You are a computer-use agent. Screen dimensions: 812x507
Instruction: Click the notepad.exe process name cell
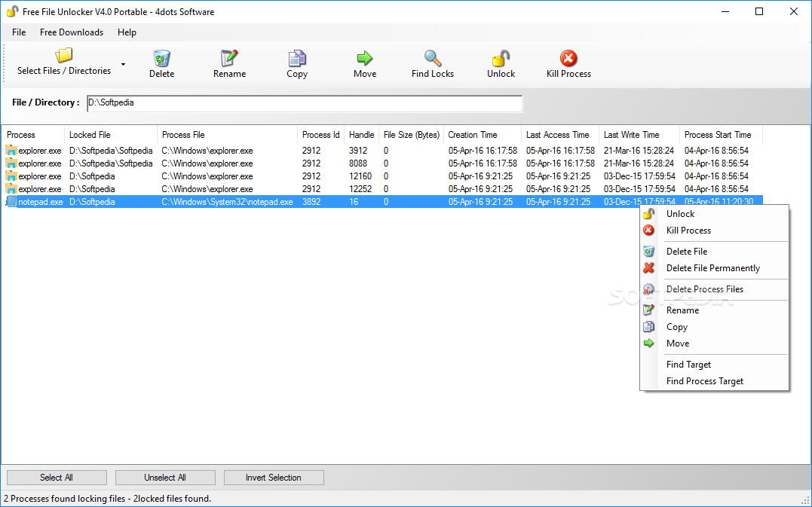(x=41, y=202)
